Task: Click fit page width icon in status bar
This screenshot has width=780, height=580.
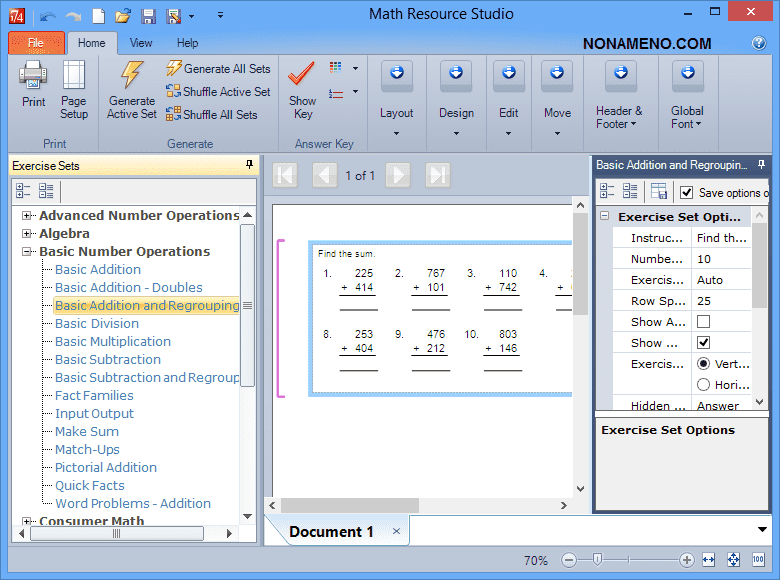Action: (709, 560)
